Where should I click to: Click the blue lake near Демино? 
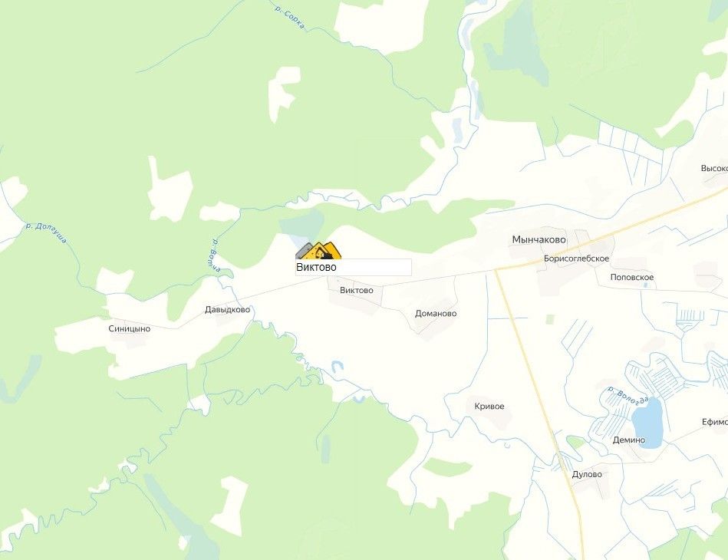coord(647,422)
